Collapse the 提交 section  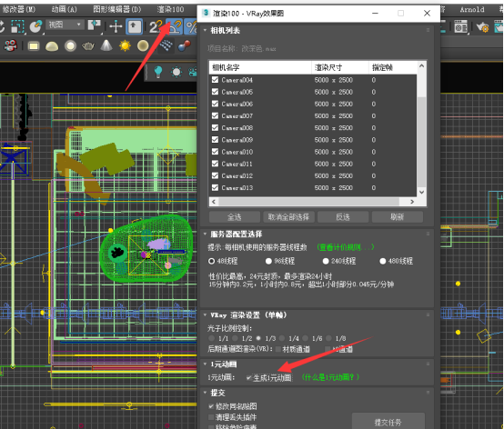tap(205, 393)
